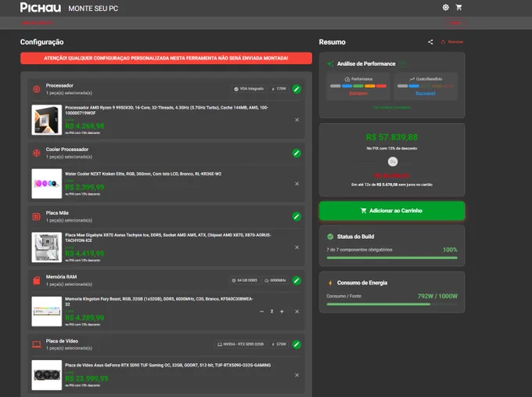Click the Status do Build 100% progress bar
This screenshot has height=397, width=532.
[x=392, y=258]
